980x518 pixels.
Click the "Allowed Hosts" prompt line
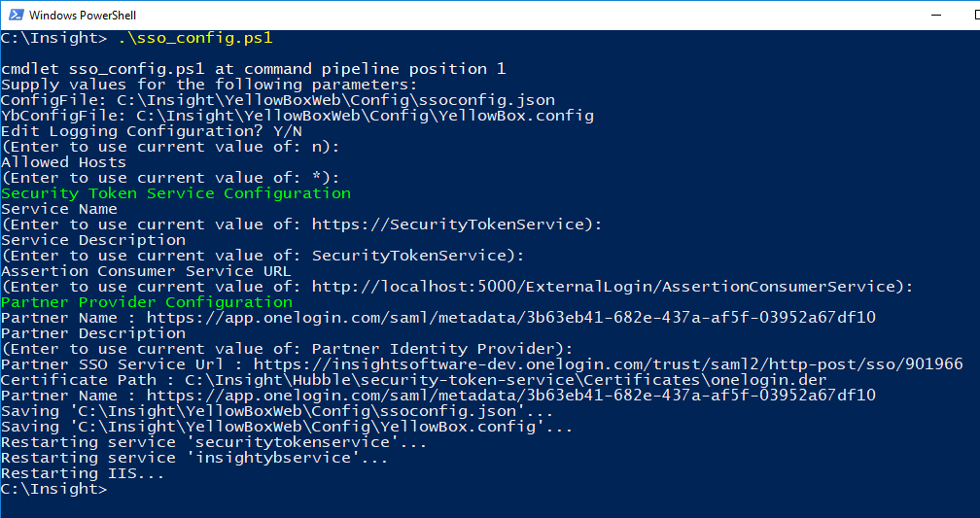[x=63, y=162]
